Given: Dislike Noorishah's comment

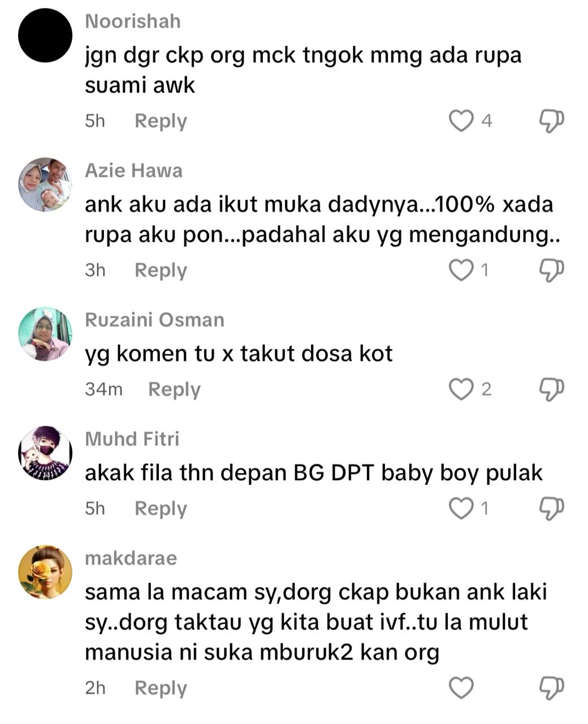Looking at the screenshot, I should (551, 120).
